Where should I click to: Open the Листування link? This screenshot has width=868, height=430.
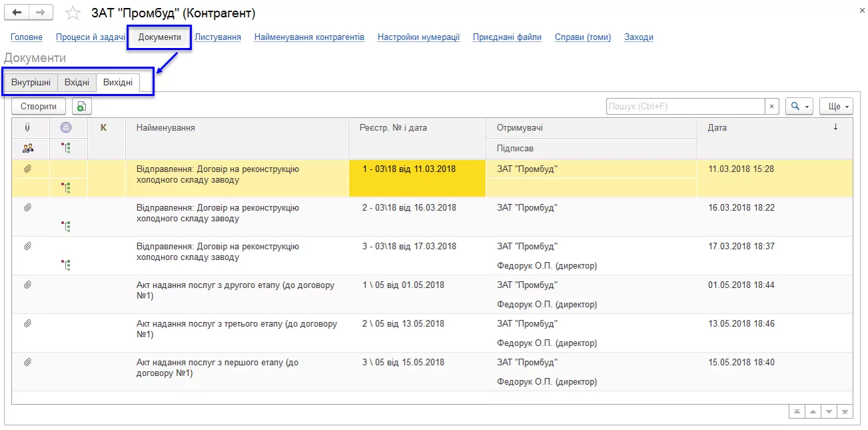(217, 37)
